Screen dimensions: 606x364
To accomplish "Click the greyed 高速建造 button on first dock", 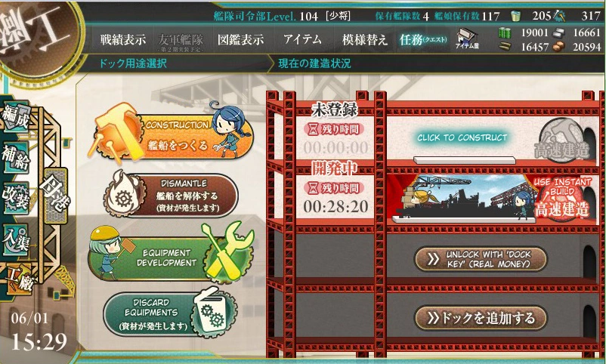I will point(563,140).
